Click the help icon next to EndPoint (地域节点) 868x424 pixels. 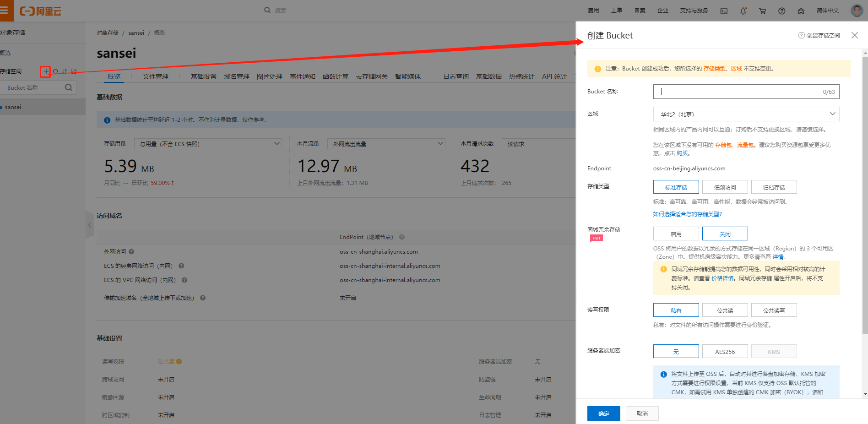point(402,237)
